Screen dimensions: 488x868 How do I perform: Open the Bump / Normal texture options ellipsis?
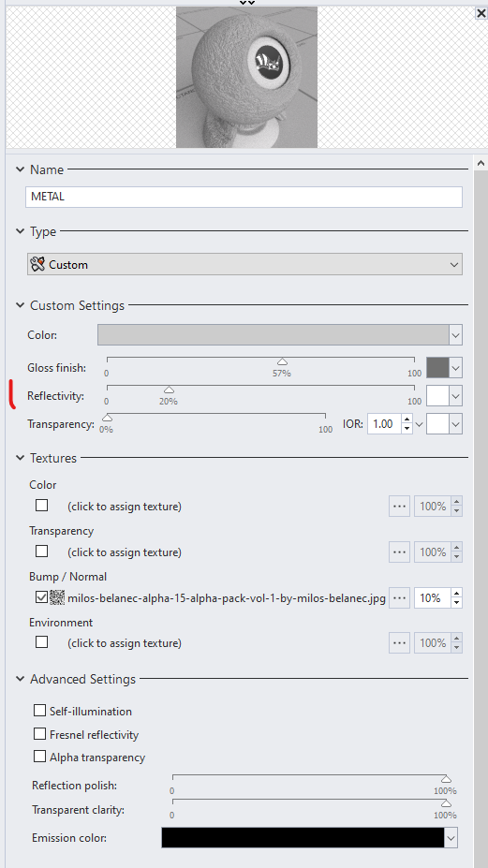tap(399, 597)
